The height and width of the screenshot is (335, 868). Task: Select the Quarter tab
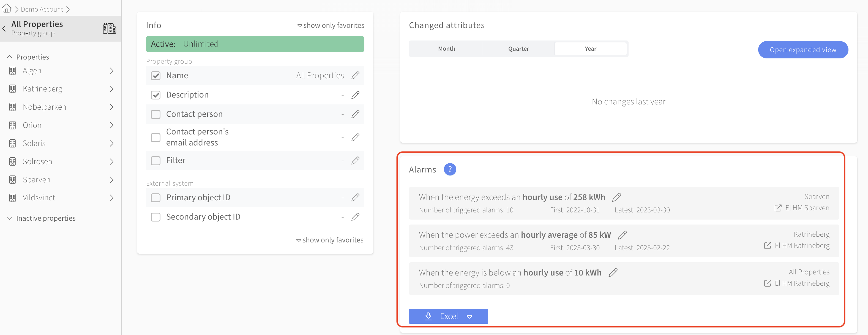point(518,49)
